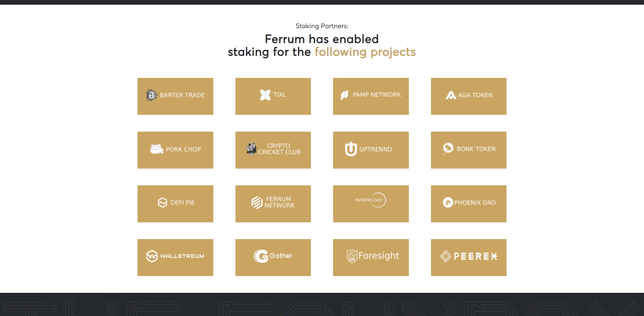Select the Walletreum hexagon W icon

pyautogui.click(x=153, y=256)
